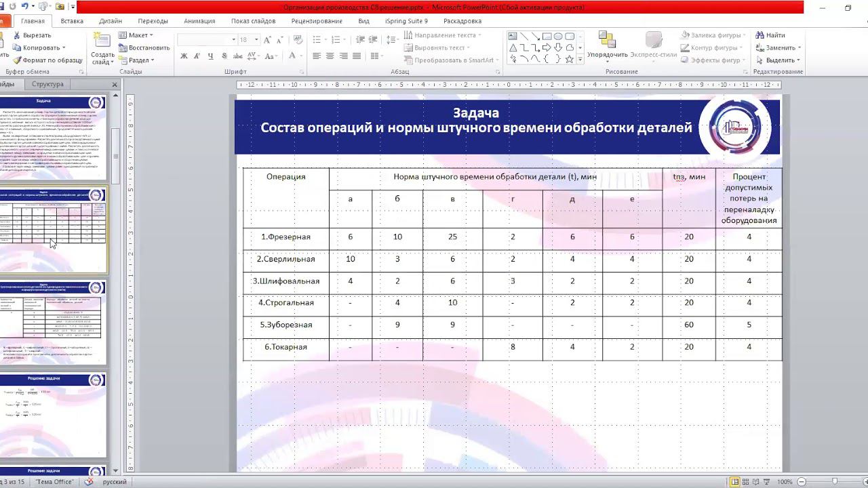The height and width of the screenshot is (488, 868).
Task: Click the Cut (Вырезать) scissors button
Action: coord(31,35)
